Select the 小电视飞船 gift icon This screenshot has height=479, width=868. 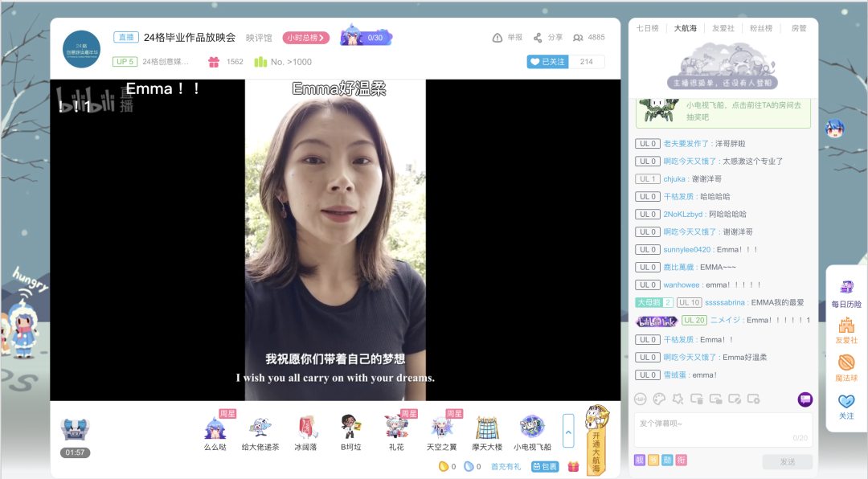coord(532,427)
